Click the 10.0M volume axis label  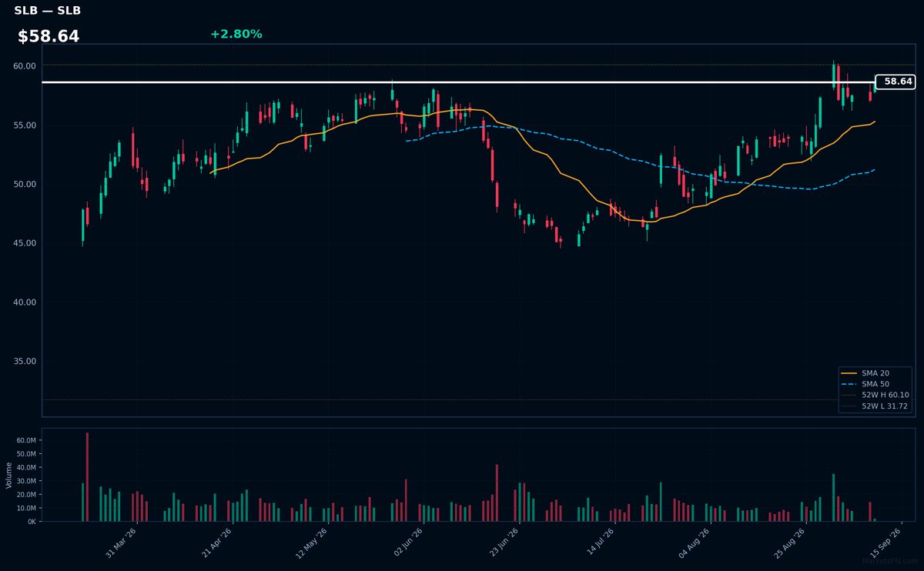[27, 508]
